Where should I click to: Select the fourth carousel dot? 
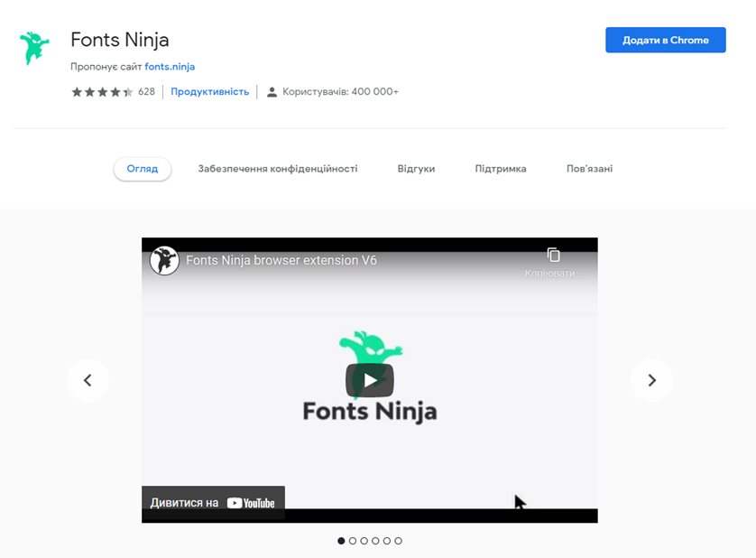click(375, 541)
